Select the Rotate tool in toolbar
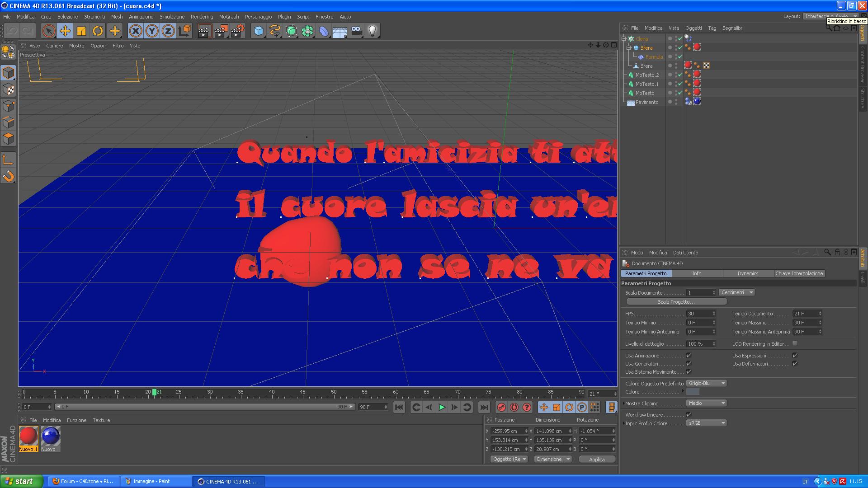868x488 pixels. point(98,31)
